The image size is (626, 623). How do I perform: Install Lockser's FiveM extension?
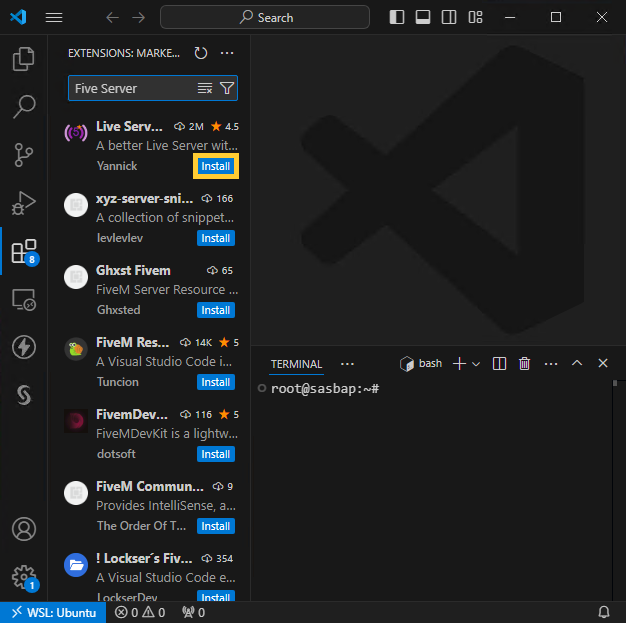point(216,596)
